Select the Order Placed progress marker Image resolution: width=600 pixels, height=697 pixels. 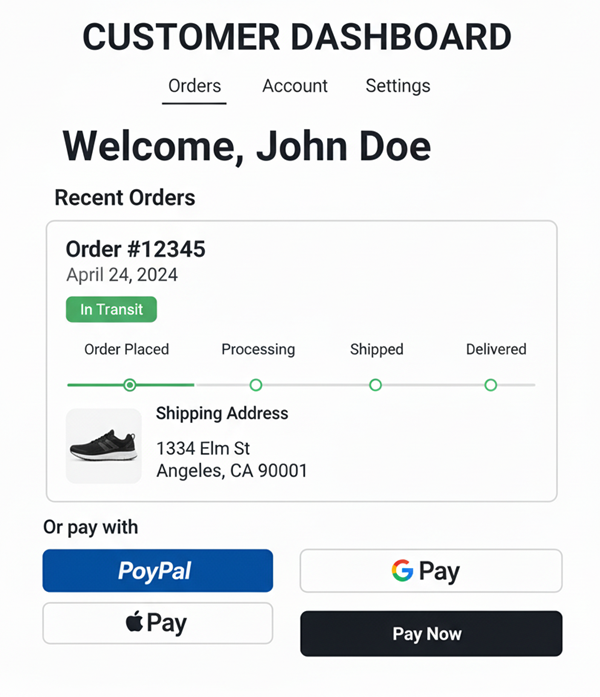coord(129,385)
